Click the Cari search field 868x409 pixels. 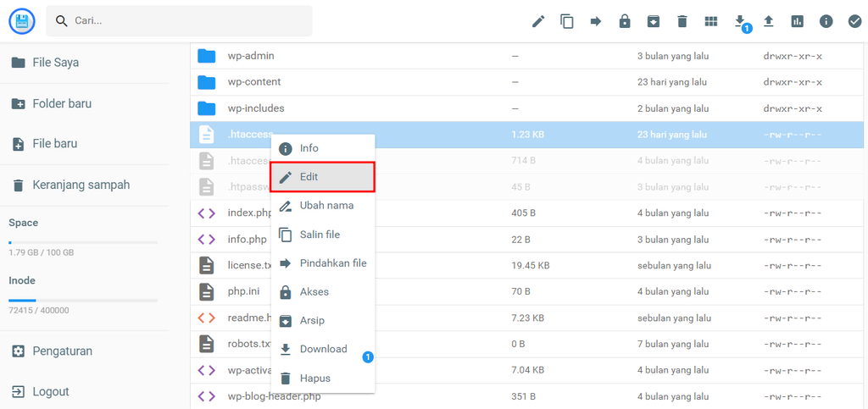(x=179, y=21)
